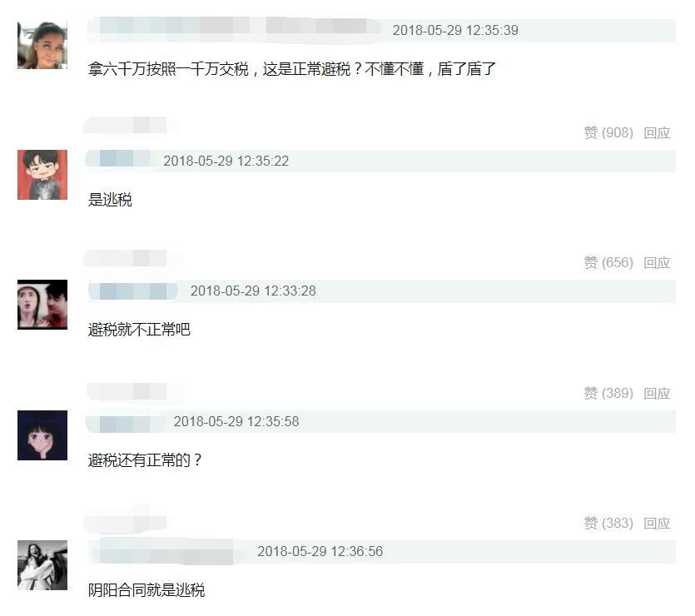Open the eye-rolling woman's avatar
695x616 pixels.
[x=42, y=45]
